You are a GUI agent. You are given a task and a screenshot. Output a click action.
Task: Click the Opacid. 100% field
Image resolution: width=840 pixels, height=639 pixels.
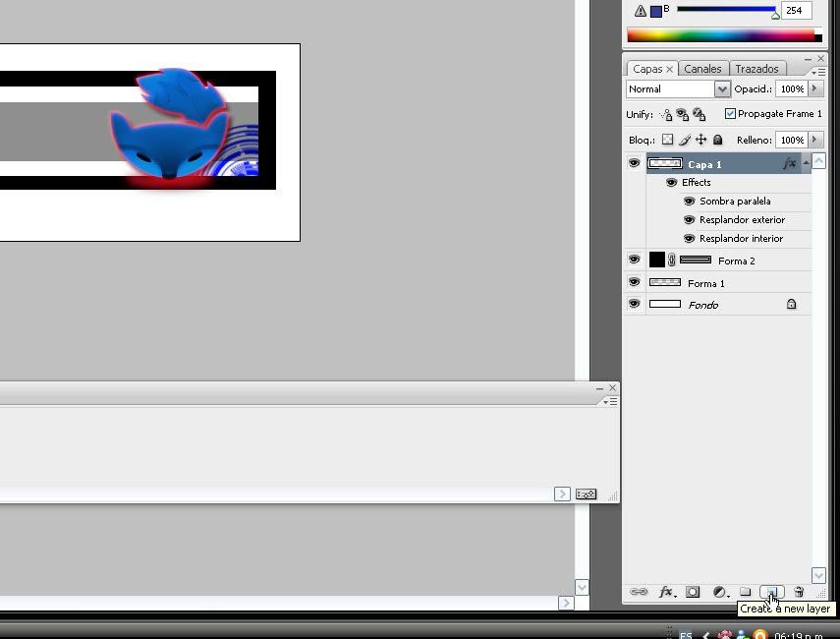click(x=792, y=89)
